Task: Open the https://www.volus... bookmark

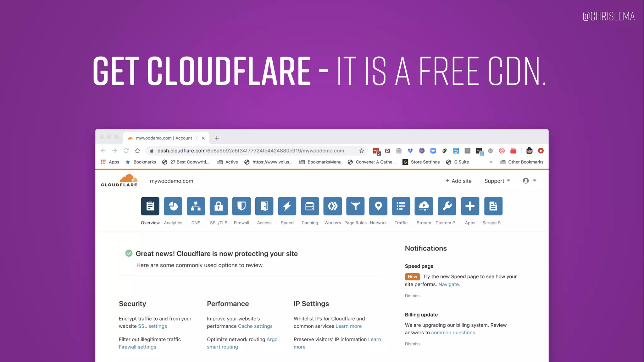Action: pyautogui.click(x=269, y=162)
